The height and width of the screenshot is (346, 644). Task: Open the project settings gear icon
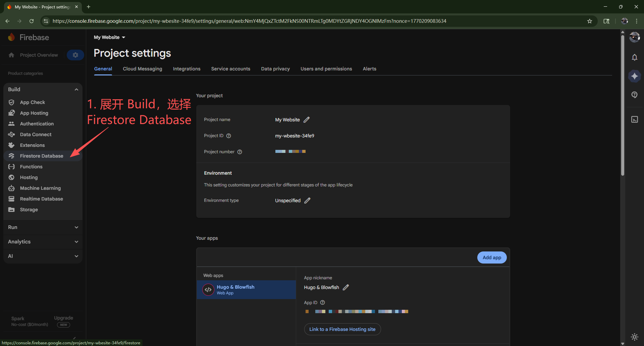(75, 55)
